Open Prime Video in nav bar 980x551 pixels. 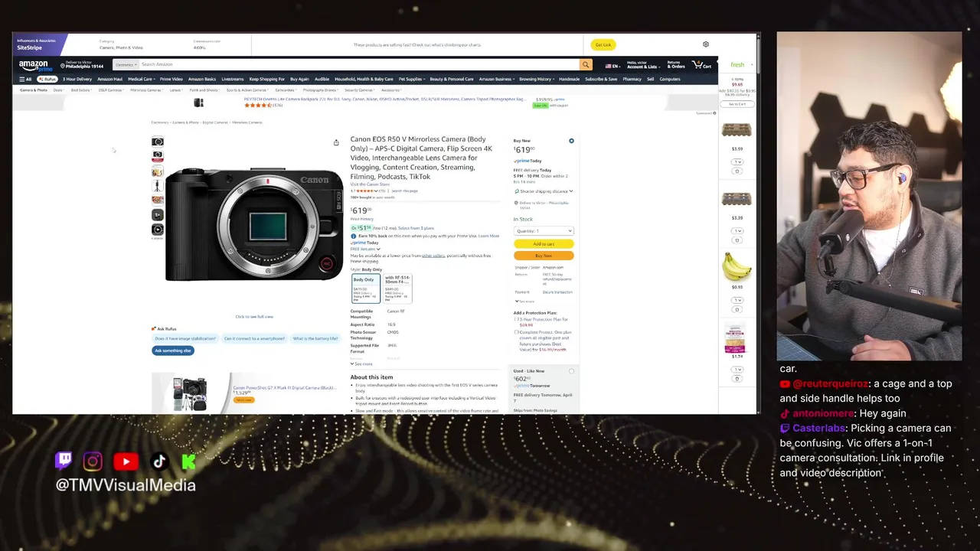[x=171, y=79]
